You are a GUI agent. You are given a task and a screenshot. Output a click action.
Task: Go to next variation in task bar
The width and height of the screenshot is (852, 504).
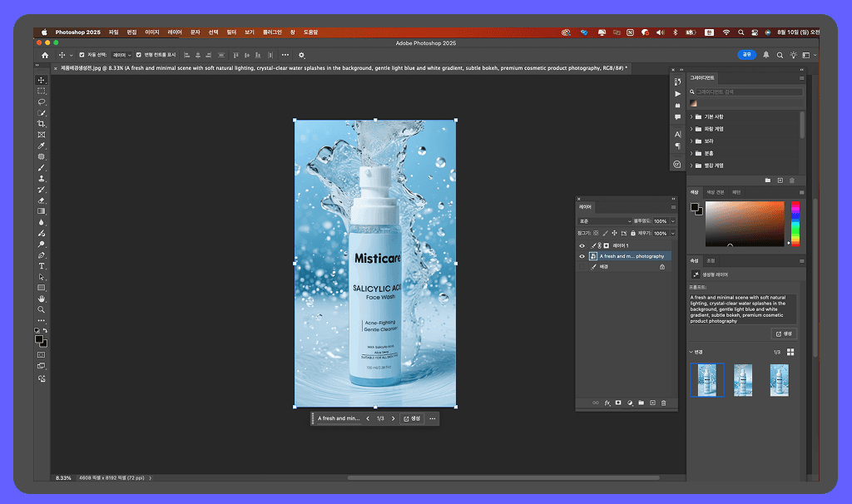[394, 418]
